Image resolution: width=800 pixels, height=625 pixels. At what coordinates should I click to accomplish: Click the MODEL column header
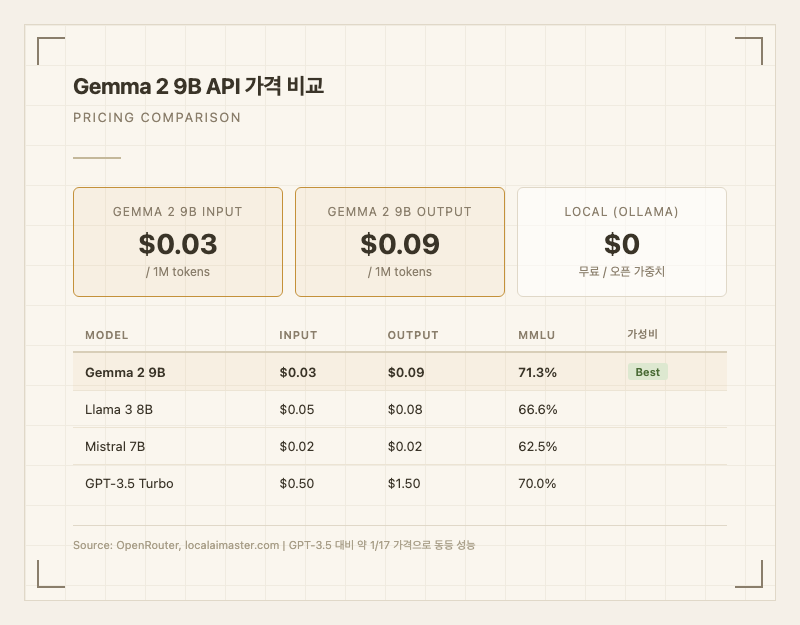click(x=107, y=335)
